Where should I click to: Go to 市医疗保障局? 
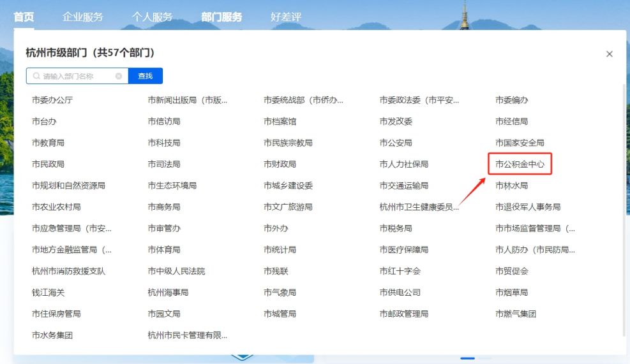click(x=404, y=250)
